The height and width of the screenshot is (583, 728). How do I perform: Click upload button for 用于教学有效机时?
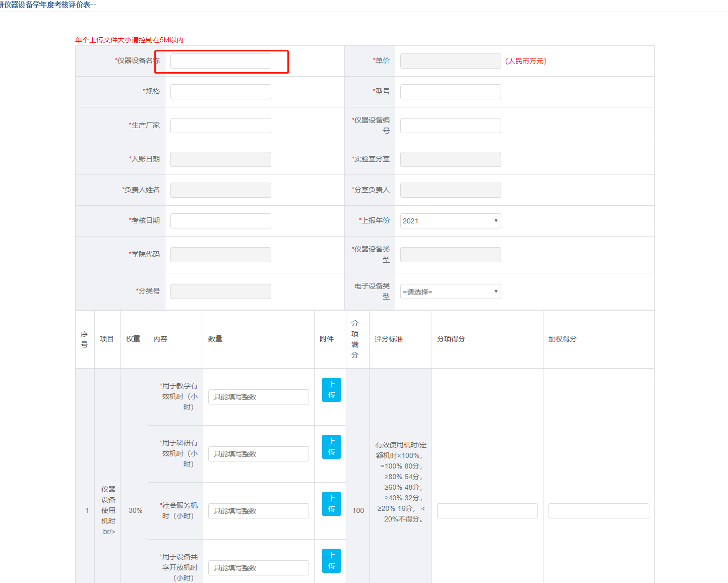click(331, 390)
